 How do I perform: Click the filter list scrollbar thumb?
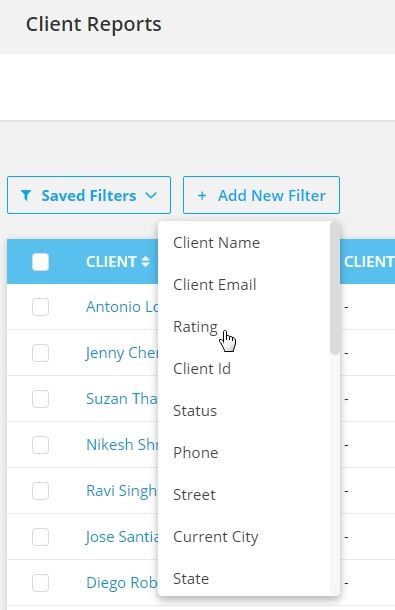(335, 288)
